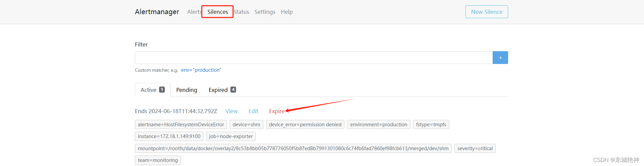Click the instance=172.18.1.149:9100 tag
Screen dimensions: 644x166
[169, 136]
